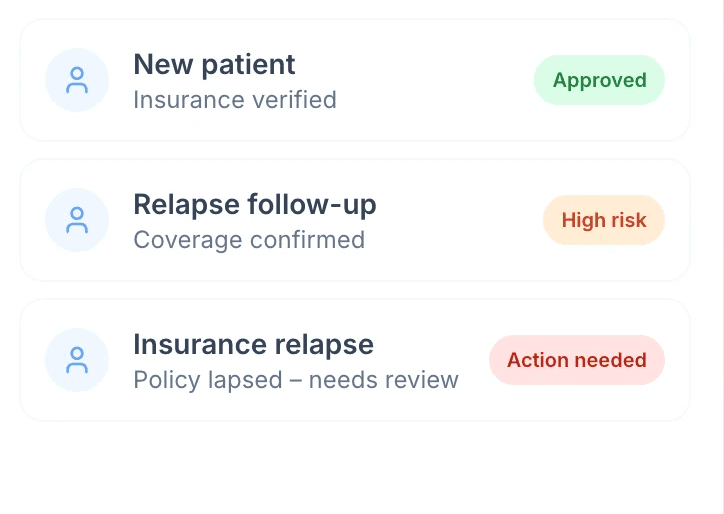Click the Relapse follow-up person icon

pos(77,220)
